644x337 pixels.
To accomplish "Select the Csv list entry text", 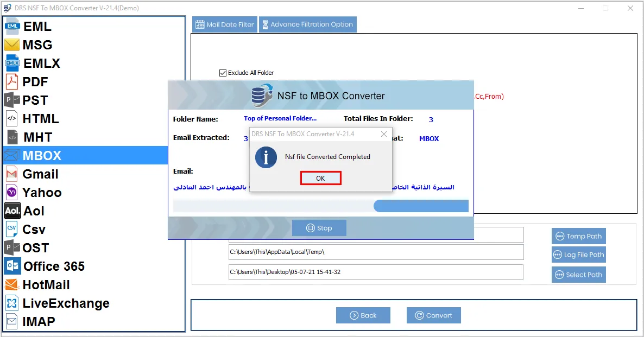I will coord(34,229).
